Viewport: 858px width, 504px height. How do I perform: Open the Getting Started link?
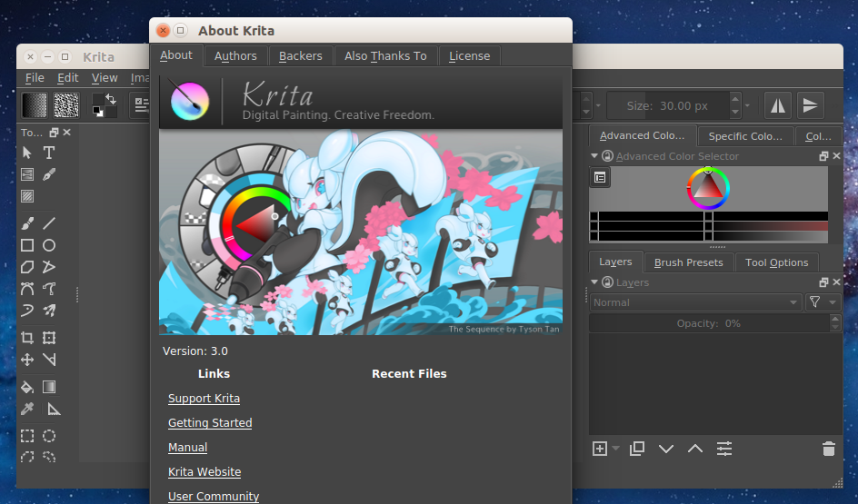[210, 422]
